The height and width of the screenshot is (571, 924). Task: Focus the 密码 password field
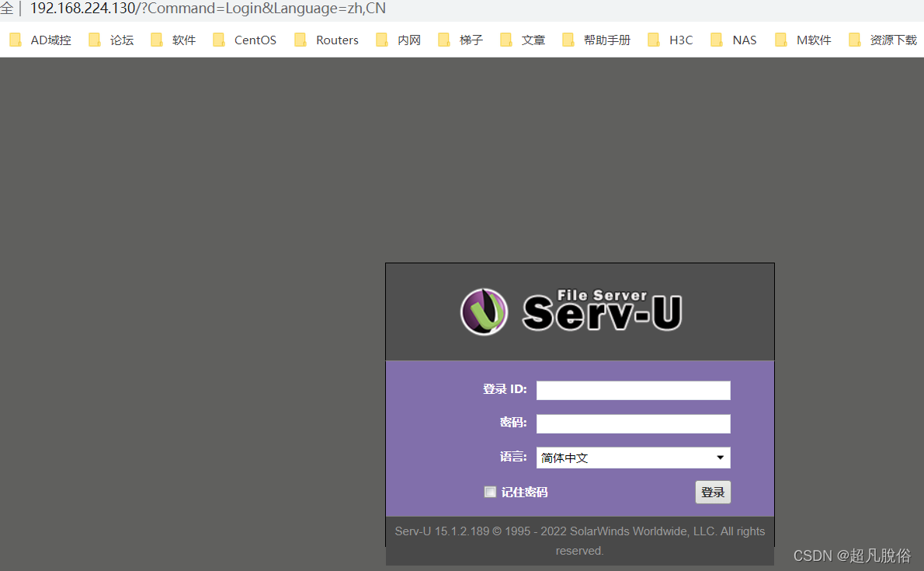point(633,423)
